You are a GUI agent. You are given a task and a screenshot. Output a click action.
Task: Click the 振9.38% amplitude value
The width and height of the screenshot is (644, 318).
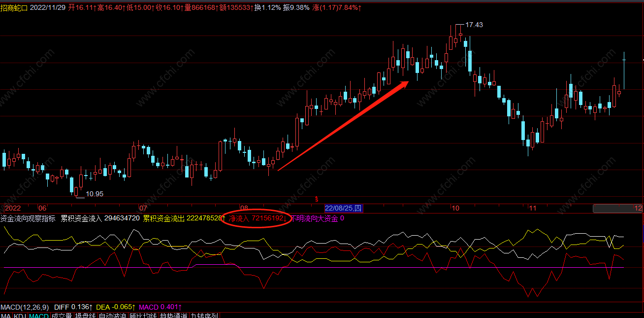click(x=297, y=8)
